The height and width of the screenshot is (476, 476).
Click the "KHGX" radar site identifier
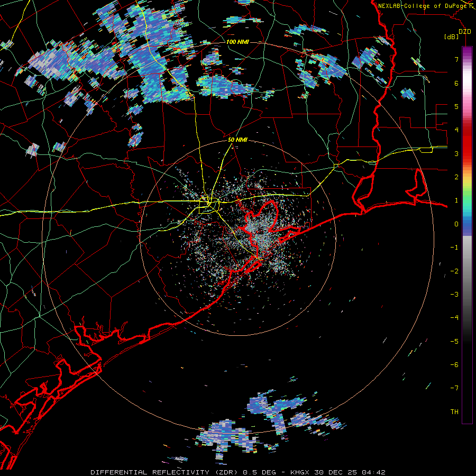(300, 472)
